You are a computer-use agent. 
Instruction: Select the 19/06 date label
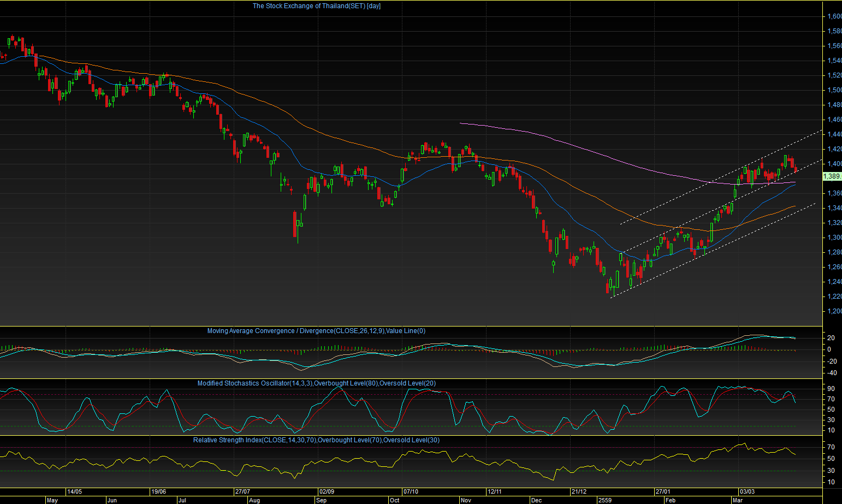tap(158, 491)
